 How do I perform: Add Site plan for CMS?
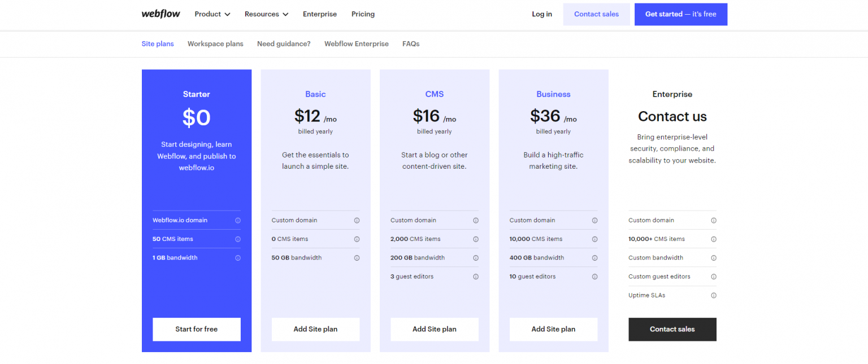[435, 329]
